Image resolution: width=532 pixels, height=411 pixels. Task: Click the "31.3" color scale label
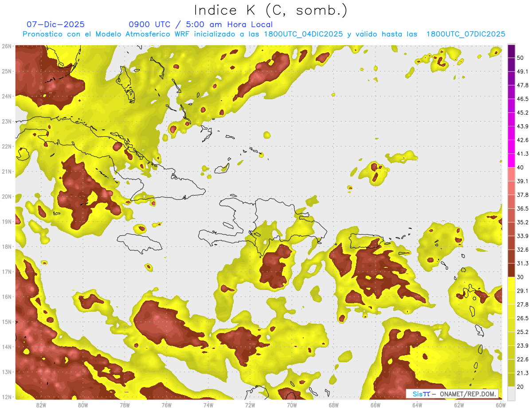522,263
